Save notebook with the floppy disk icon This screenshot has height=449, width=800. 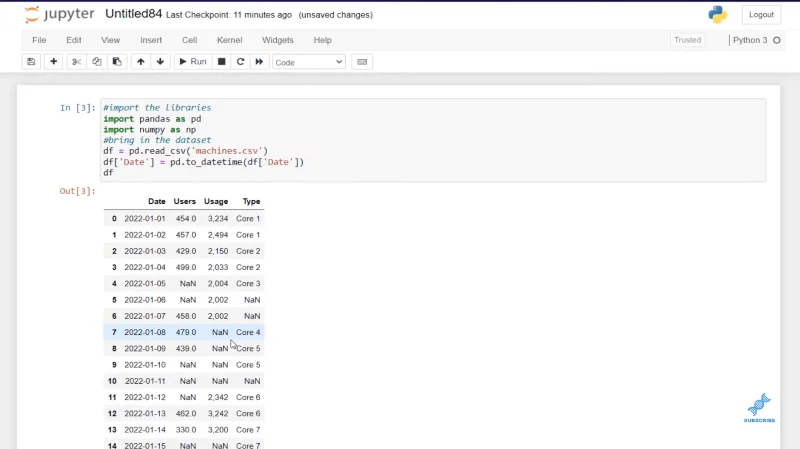click(31, 62)
